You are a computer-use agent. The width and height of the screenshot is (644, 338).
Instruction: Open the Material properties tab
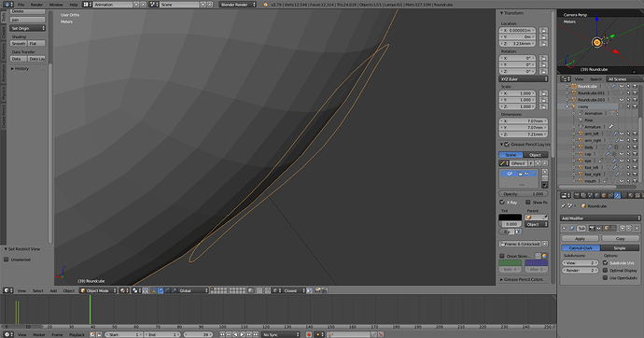630,195
